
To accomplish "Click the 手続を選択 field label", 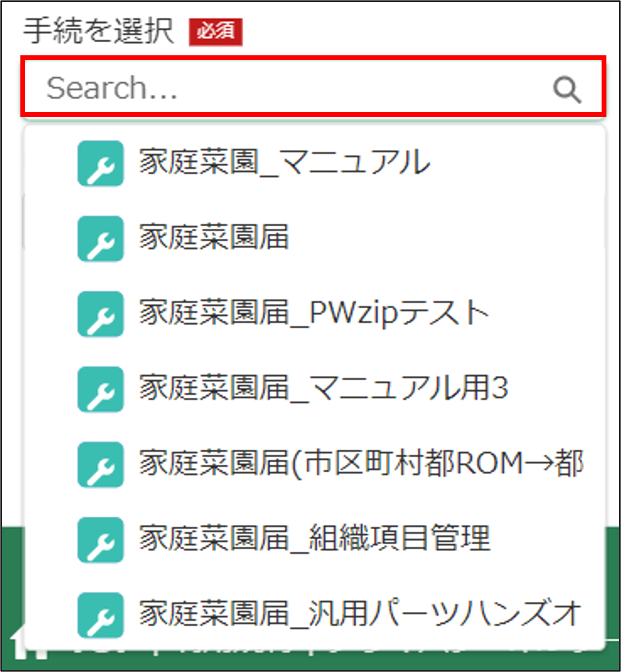I will click(99, 31).
